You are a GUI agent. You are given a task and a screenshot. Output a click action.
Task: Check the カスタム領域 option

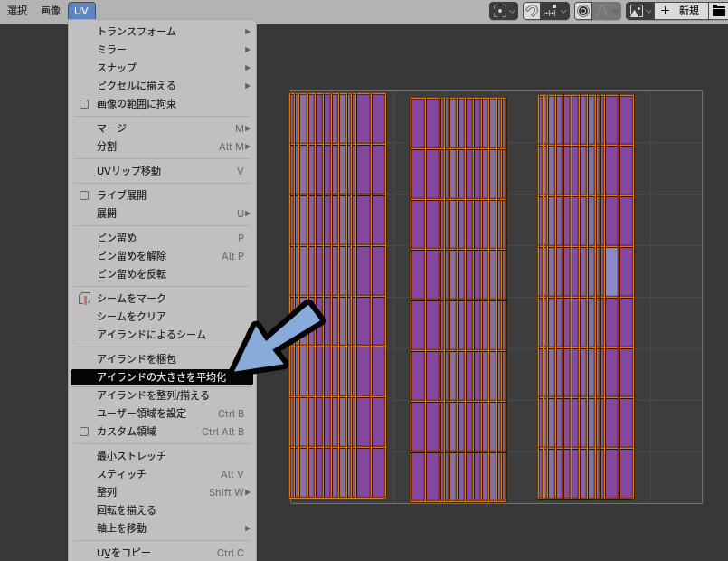(x=84, y=432)
